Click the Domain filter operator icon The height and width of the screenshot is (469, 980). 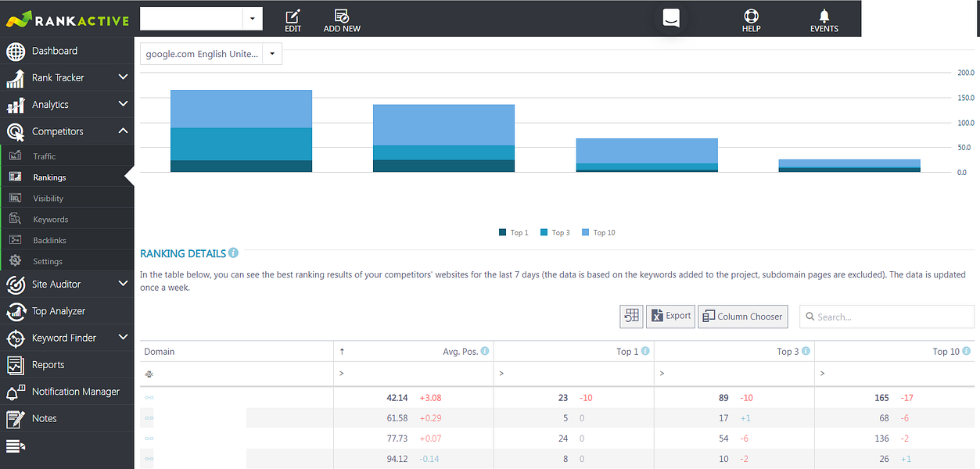tap(149, 374)
